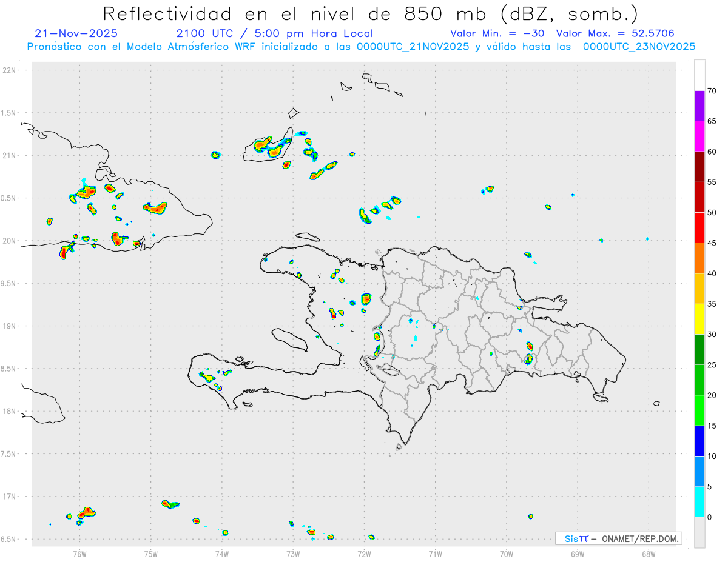Click the longitude axis label "72W"
728x562 pixels.
click(364, 554)
